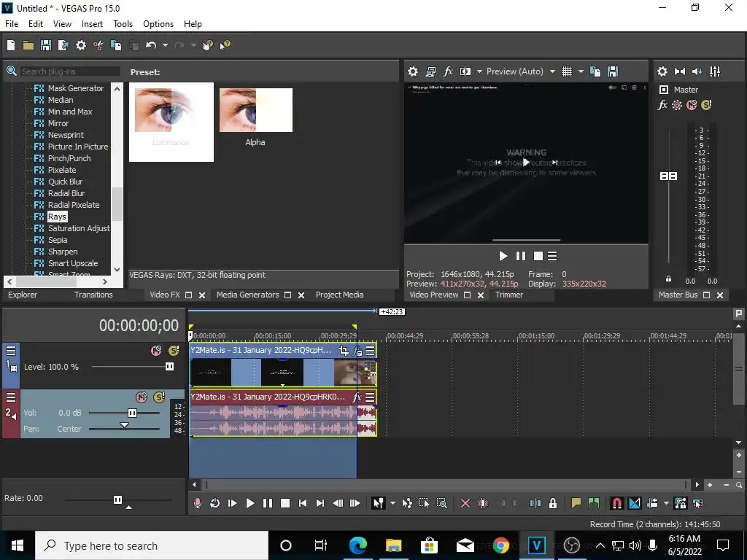Open the Options menu
This screenshot has height=560, width=747.
tap(158, 24)
